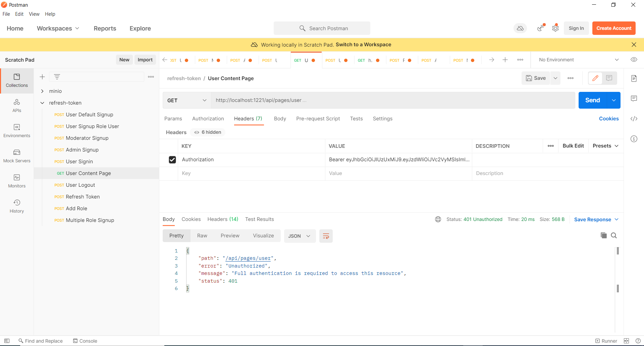The height and width of the screenshot is (346, 644).
Task: Click the Import button
Action: 145,60
